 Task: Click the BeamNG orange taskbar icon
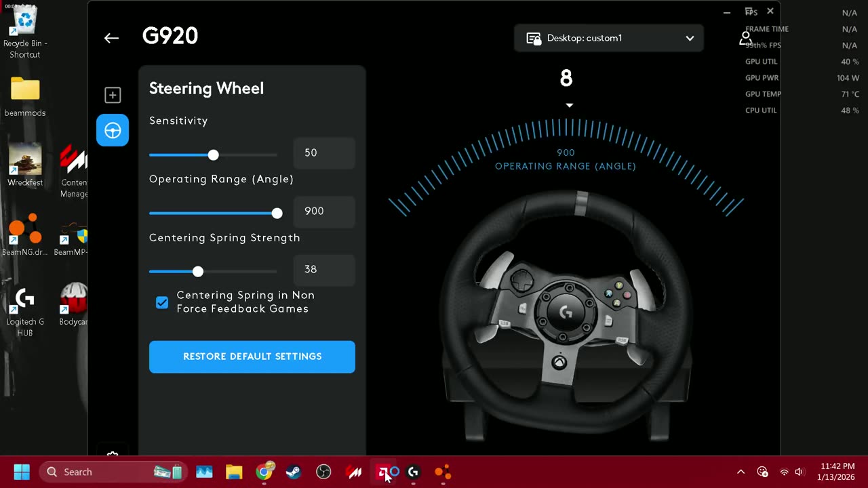tap(443, 472)
